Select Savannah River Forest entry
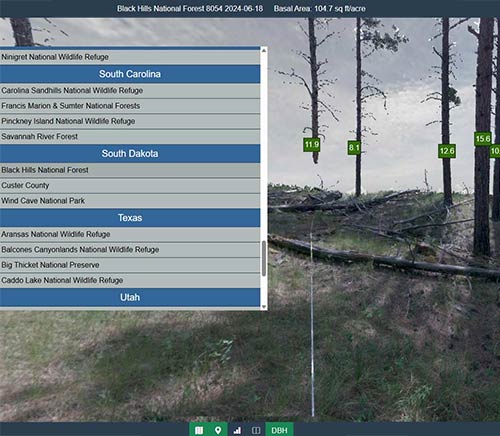This screenshot has height=436, width=500. 130,137
